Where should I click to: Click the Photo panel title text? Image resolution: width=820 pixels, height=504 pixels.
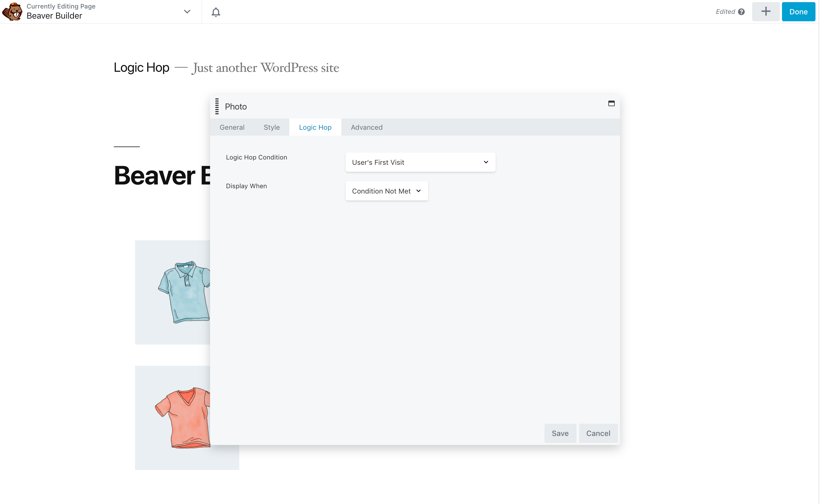(236, 107)
